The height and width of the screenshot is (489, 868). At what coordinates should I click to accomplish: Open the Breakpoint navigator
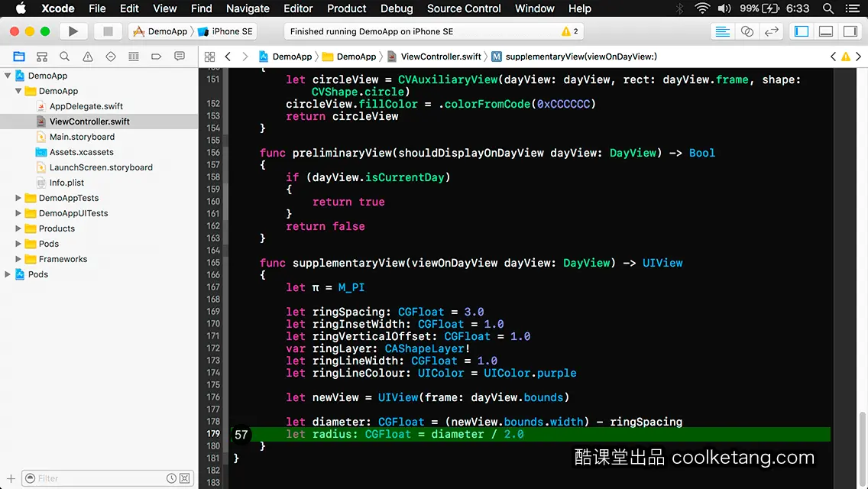click(156, 57)
